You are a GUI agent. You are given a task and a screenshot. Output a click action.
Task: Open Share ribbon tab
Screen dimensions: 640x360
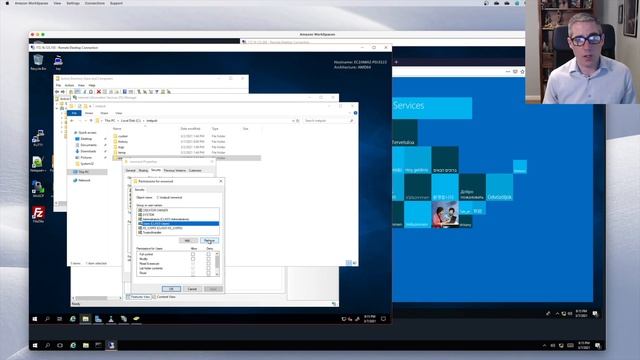[x=104, y=113]
